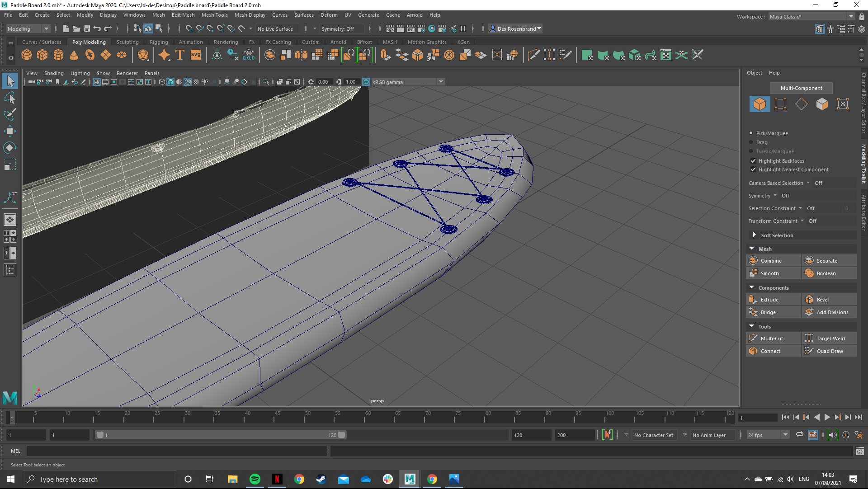Click the Boolean mesh button
Screen dimensions: 868x489
[x=826, y=273]
